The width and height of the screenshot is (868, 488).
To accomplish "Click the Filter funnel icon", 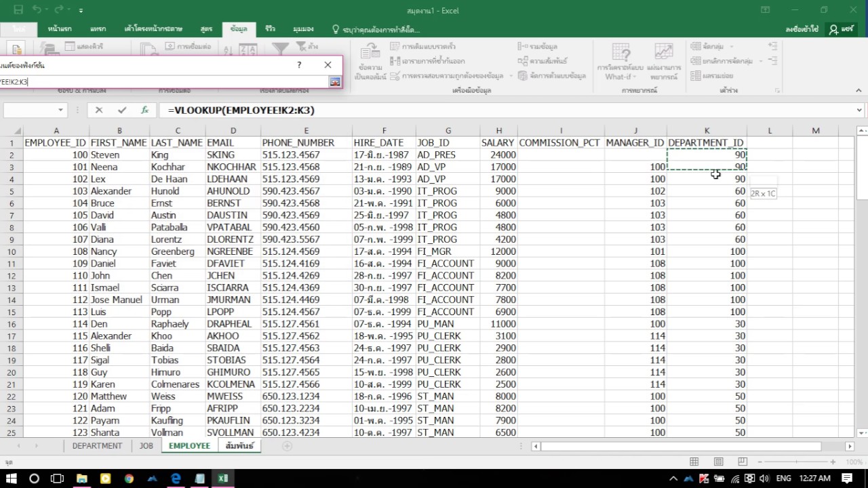I will click(281, 49).
